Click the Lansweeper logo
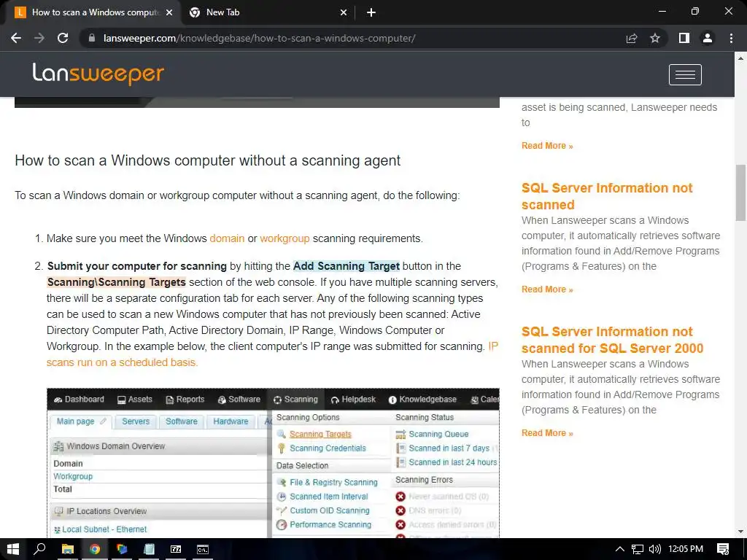Viewport: 747px width, 560px height. pyautogui.click(x=98, y=74)
